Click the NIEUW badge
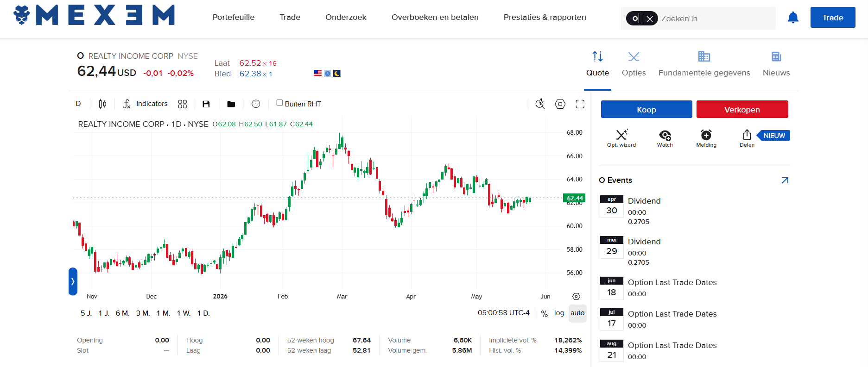Image resolution: width=868 pixels, height=367 pixels. pyautogui.click(x=774, y=136)
